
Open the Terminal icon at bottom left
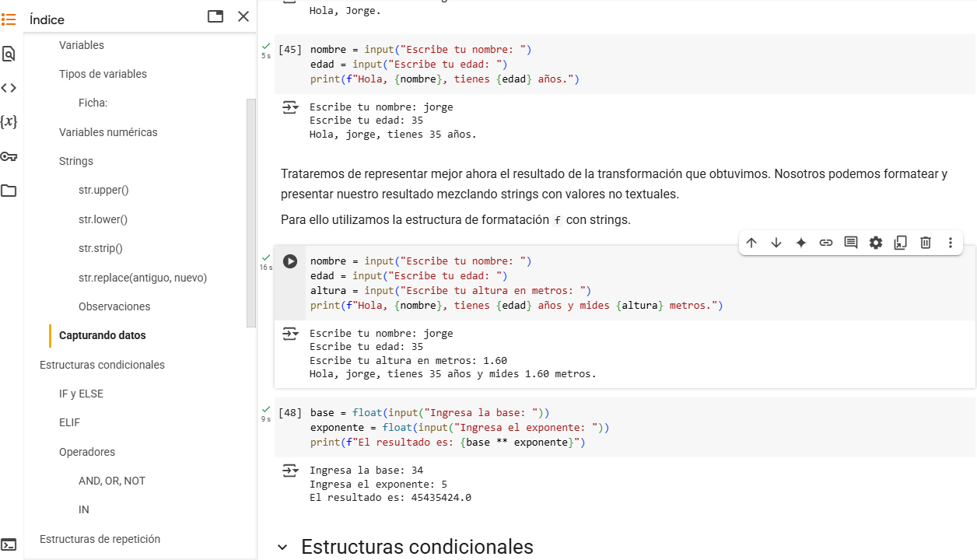coord(9,544)
